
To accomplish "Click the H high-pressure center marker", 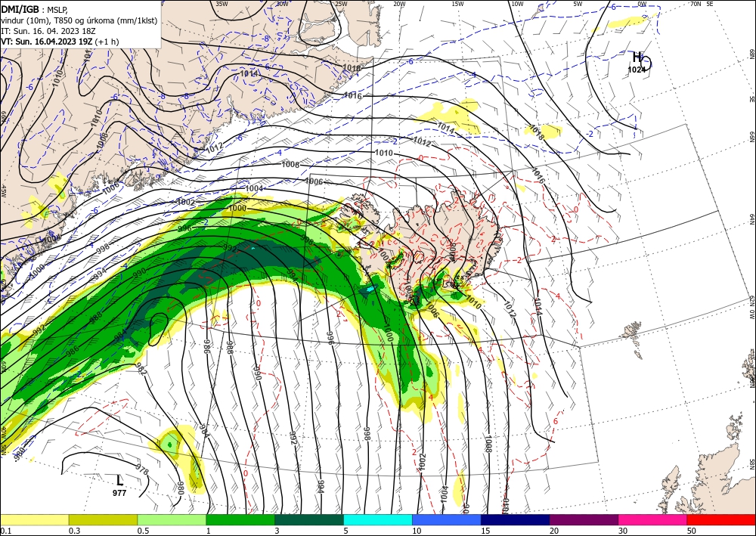I will pos(637,57).
